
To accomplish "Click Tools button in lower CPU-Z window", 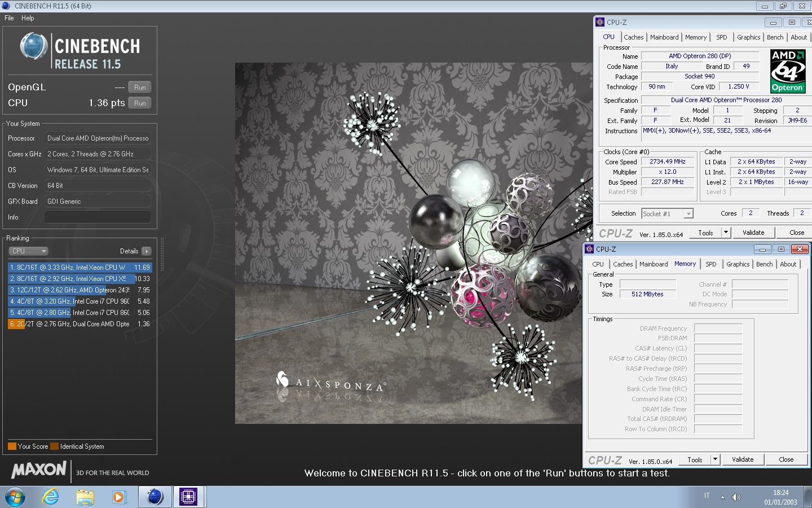I will tap(695, 459).
